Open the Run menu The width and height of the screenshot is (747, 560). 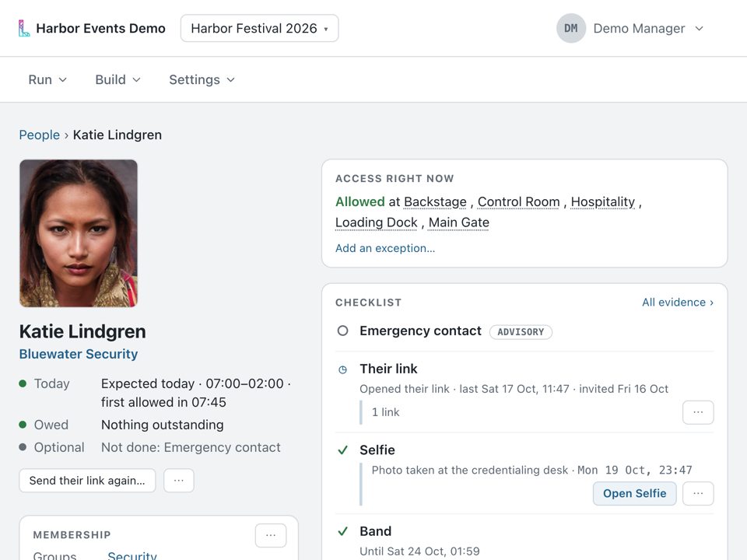point(47,79)
